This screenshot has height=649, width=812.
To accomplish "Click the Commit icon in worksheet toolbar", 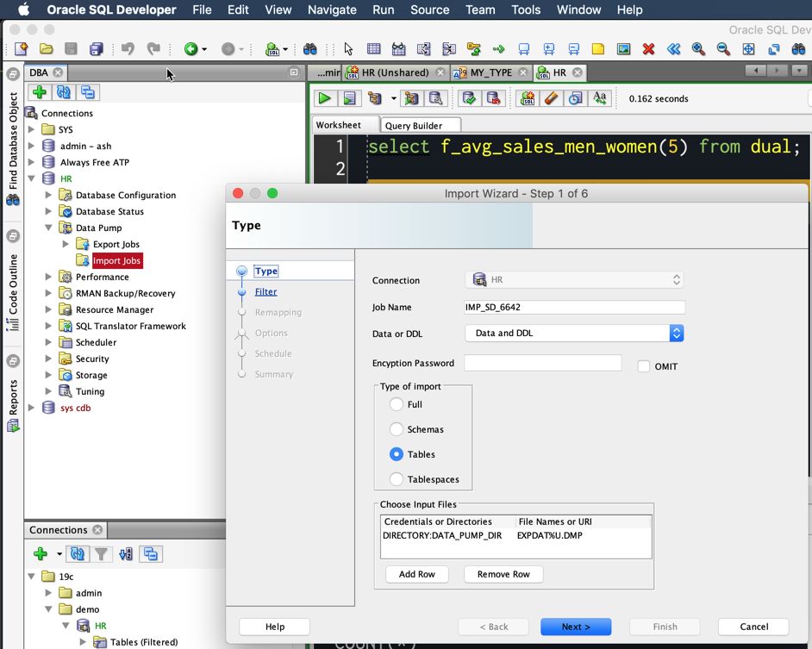I will [x=469, y=98].
